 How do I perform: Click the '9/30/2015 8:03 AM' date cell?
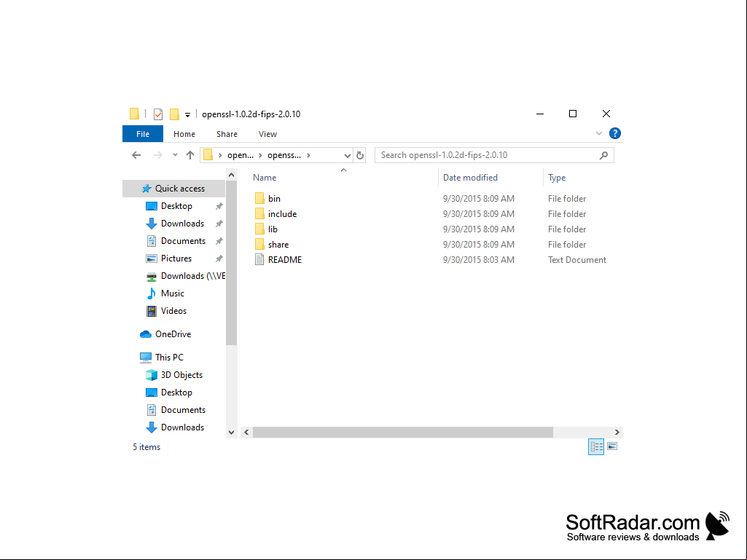[478, 259]
